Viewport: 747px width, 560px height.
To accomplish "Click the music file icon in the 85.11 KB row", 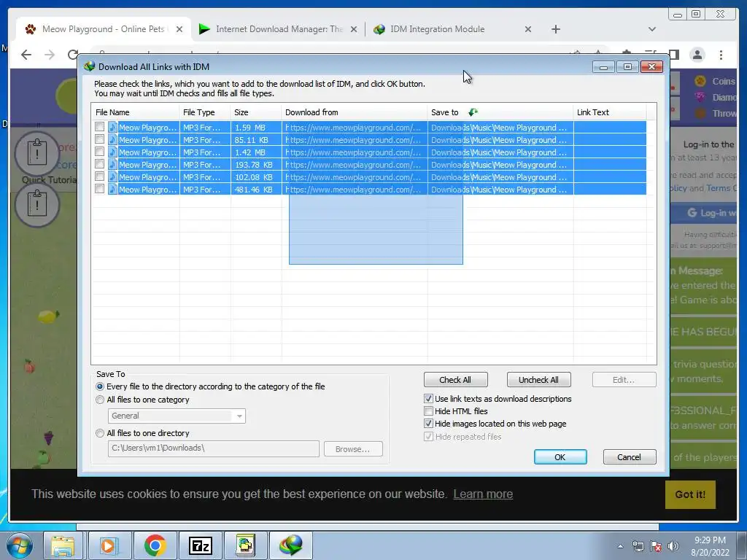I will 113,139.
